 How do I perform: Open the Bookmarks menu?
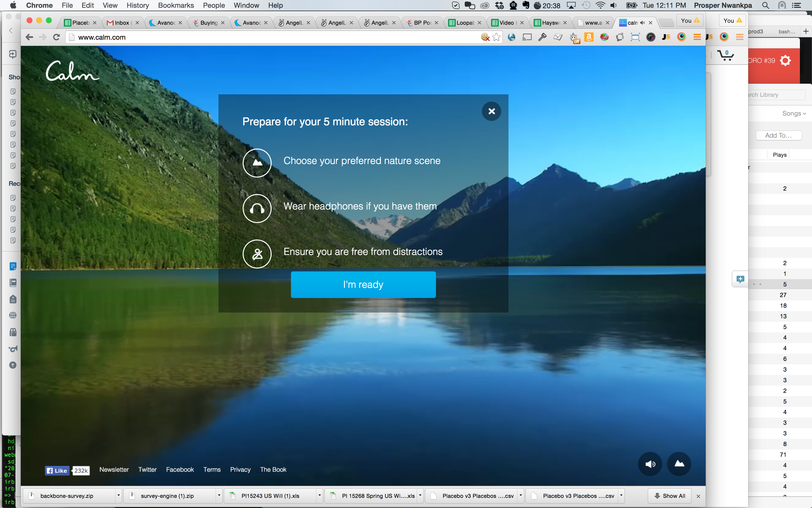pos(176,5)
